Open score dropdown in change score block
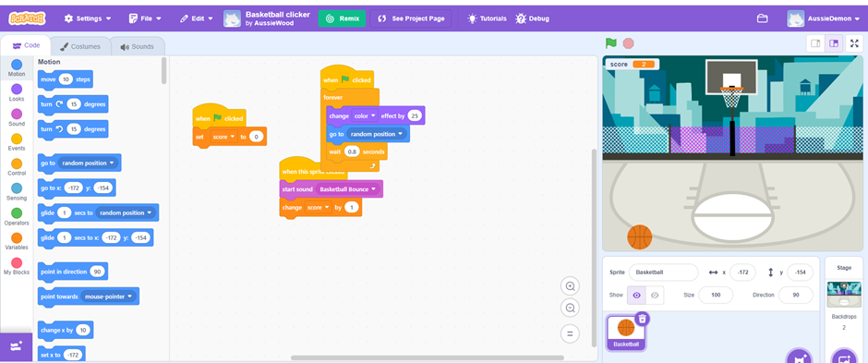 point(319,208)
